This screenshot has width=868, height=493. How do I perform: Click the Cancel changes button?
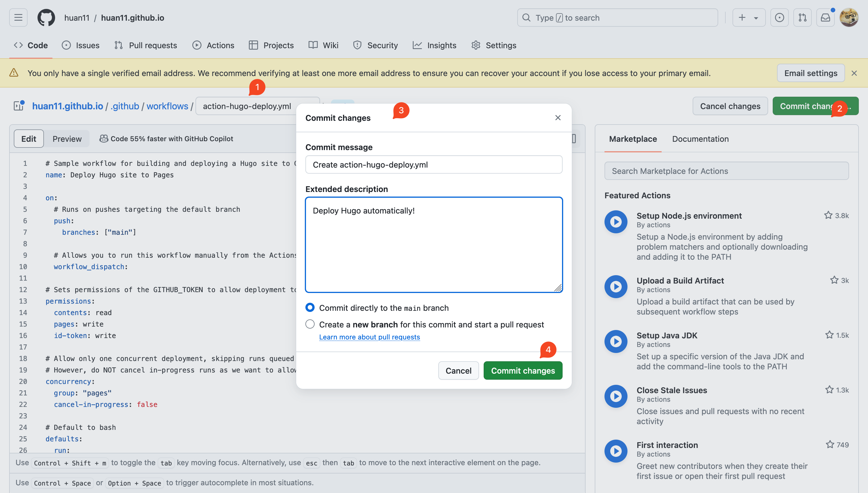[730, 106]
